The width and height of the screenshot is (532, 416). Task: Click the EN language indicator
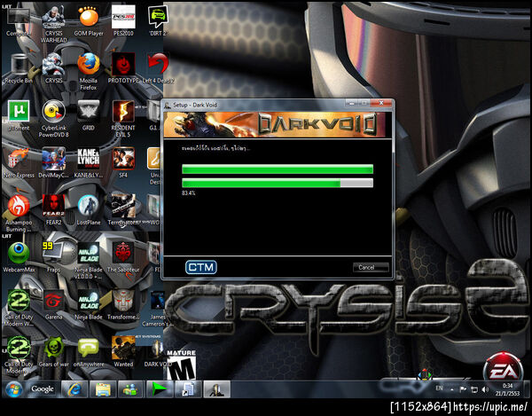coord(439,389)
